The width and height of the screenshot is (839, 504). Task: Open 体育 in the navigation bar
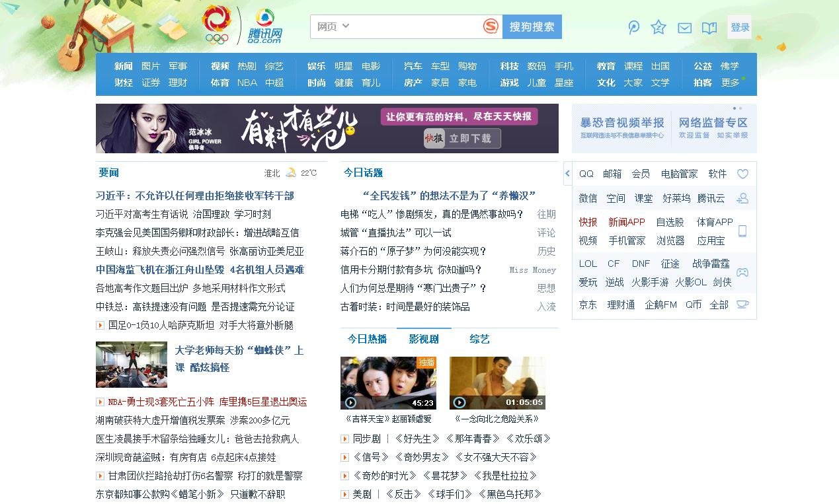point(220,83)
